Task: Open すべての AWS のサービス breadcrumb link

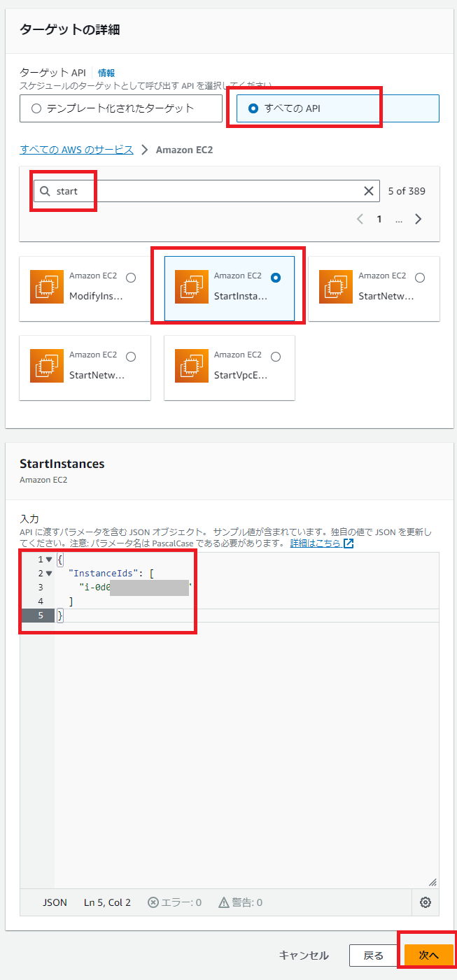Action: point(76,150)
